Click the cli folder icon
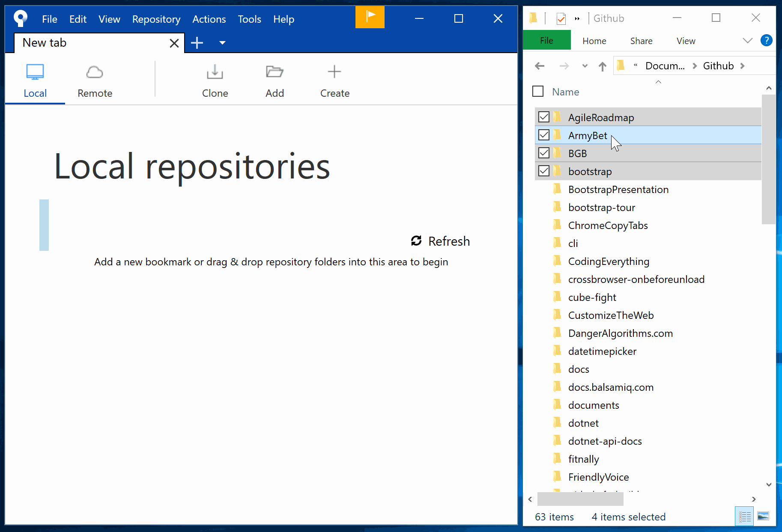The height and width of the screenshot is (532, 782). (x=557, y=243)
